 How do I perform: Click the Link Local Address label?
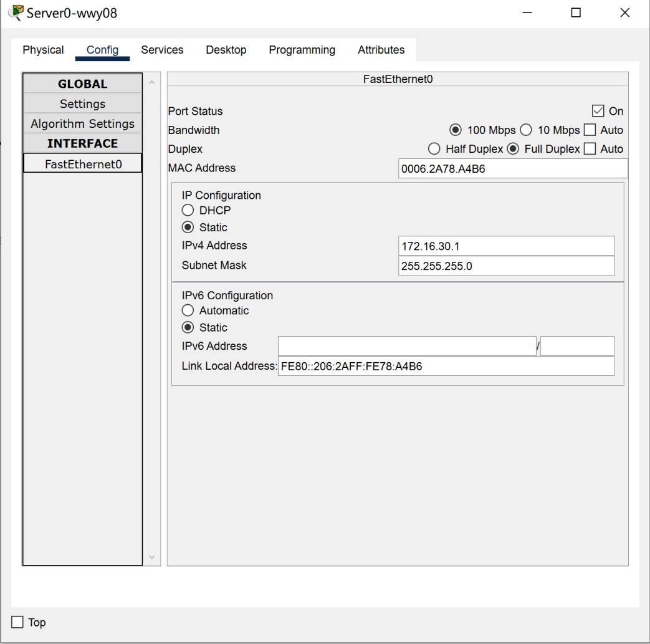229,366
